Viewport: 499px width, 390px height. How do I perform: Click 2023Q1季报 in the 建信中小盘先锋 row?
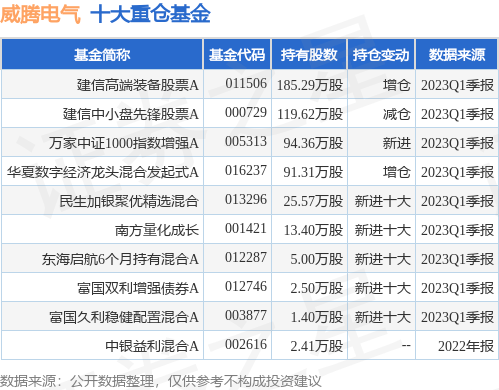point(457,114)
